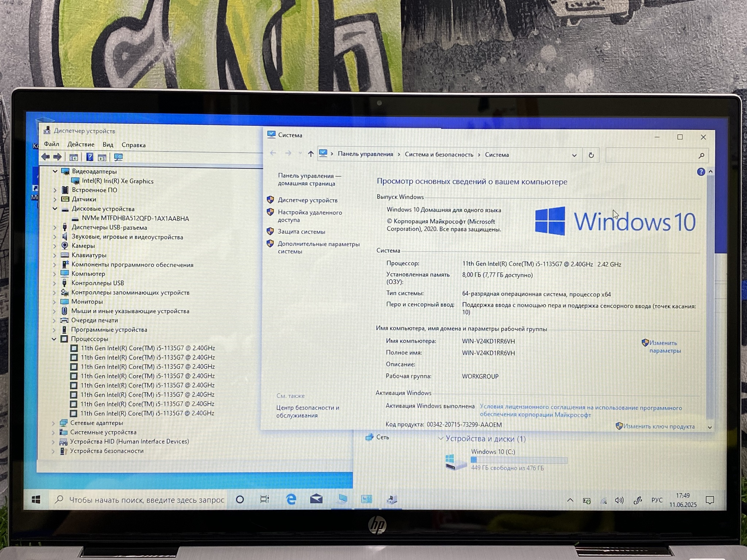Collapse the Процессоры tree node

[54, 339]
